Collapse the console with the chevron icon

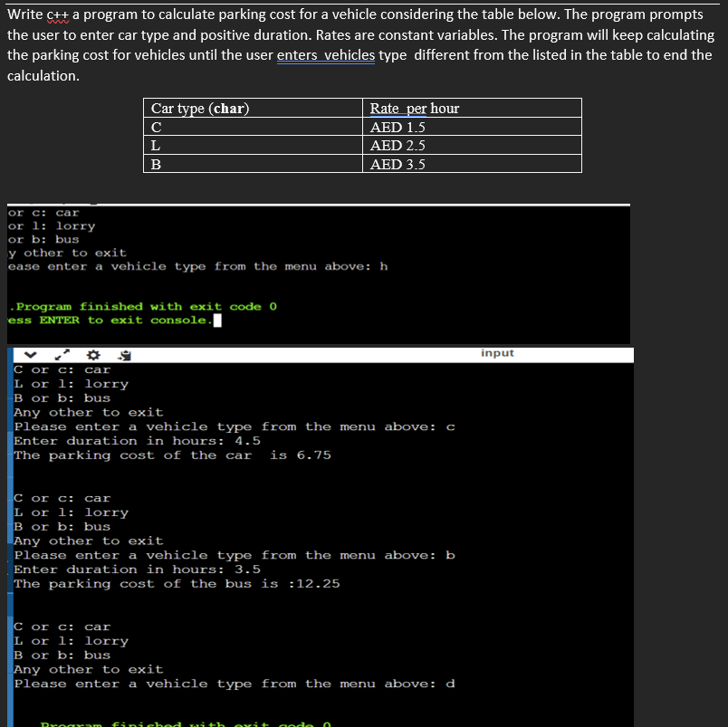pos(30,355)
